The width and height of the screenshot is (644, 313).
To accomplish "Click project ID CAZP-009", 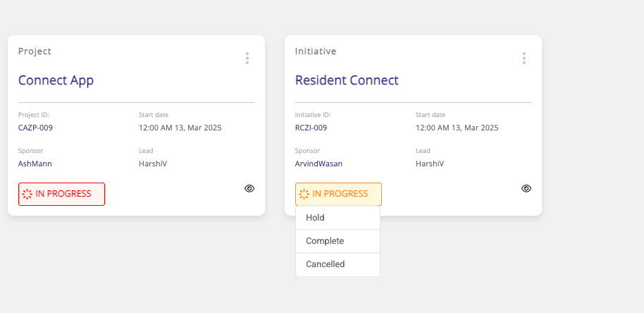I will (35, 128).
